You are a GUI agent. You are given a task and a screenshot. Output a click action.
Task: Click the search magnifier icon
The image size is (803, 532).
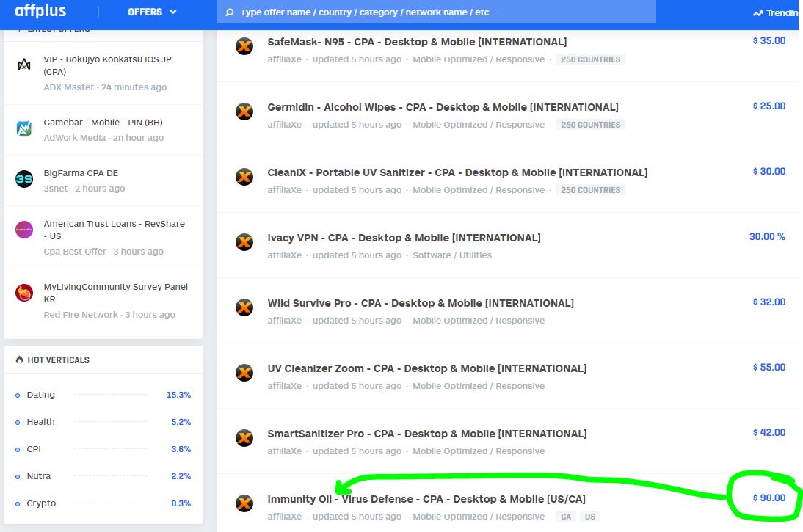point(230,12)
